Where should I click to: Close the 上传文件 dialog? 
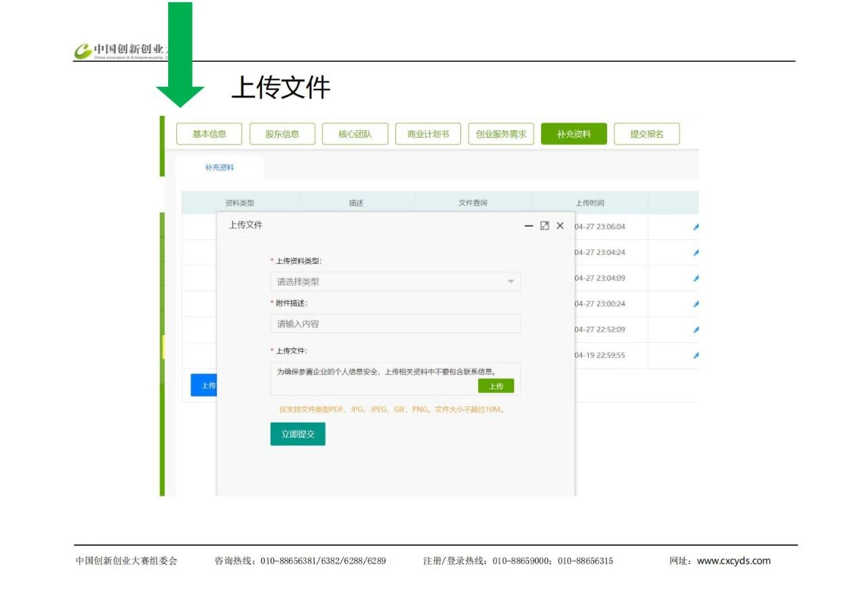560,226
